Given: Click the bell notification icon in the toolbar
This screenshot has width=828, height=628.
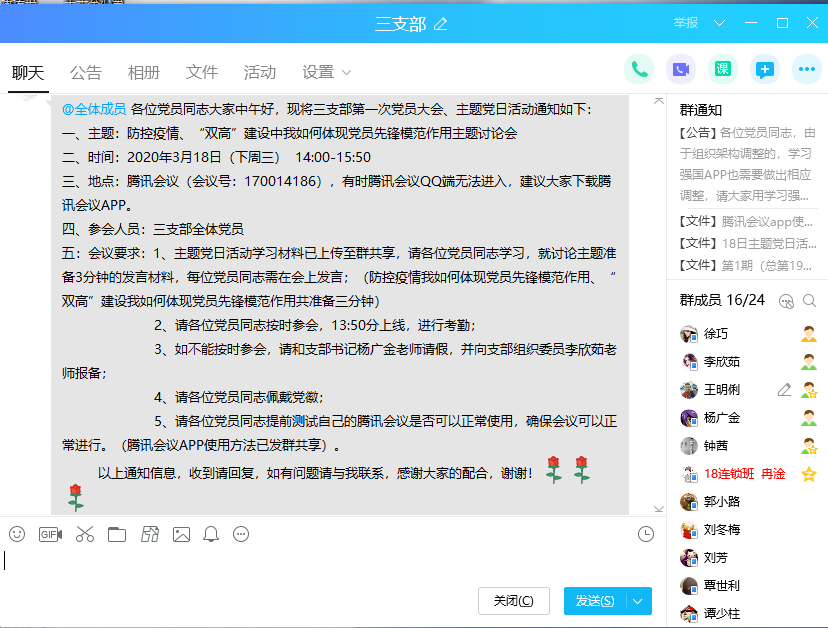Looking at the screenshot, I should pyautogui.click(x=211, y=534).
